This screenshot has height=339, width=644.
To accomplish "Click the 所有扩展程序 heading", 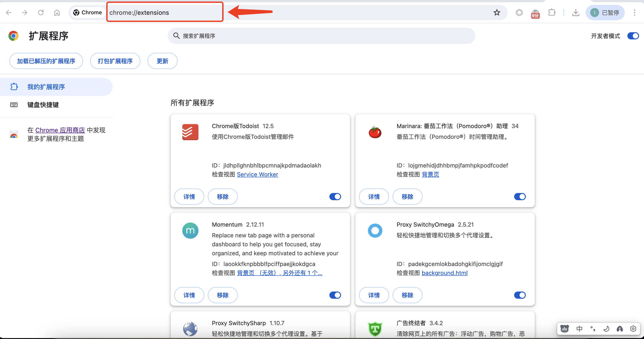I will 192,103.
